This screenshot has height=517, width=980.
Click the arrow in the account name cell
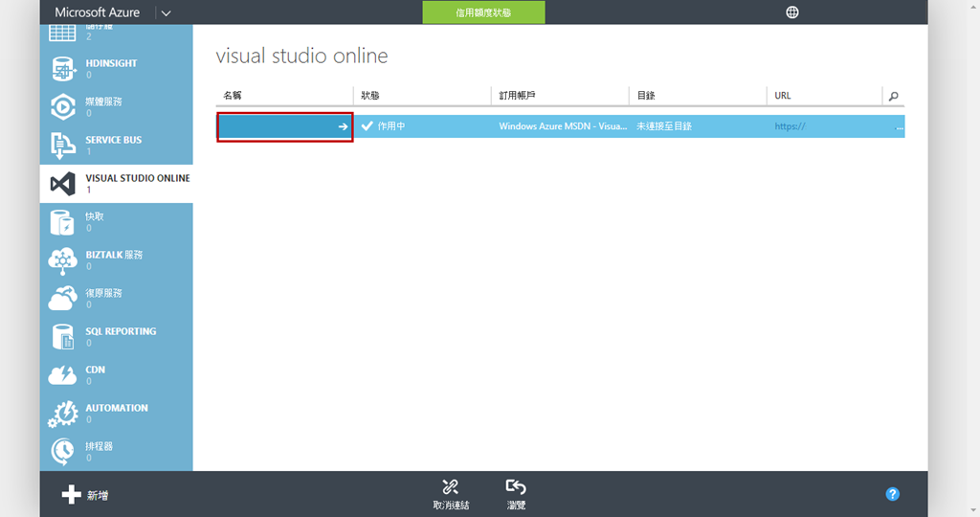343,126
